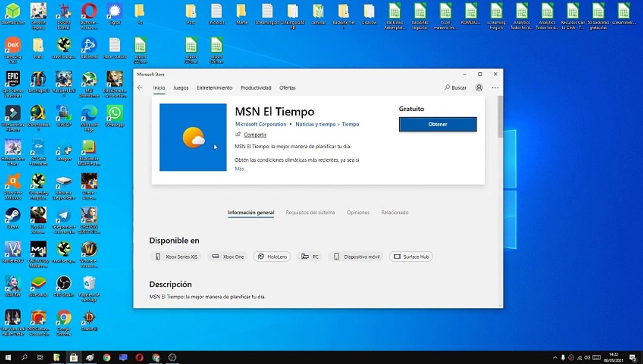Click the Buscar search button

pos(455,88)
